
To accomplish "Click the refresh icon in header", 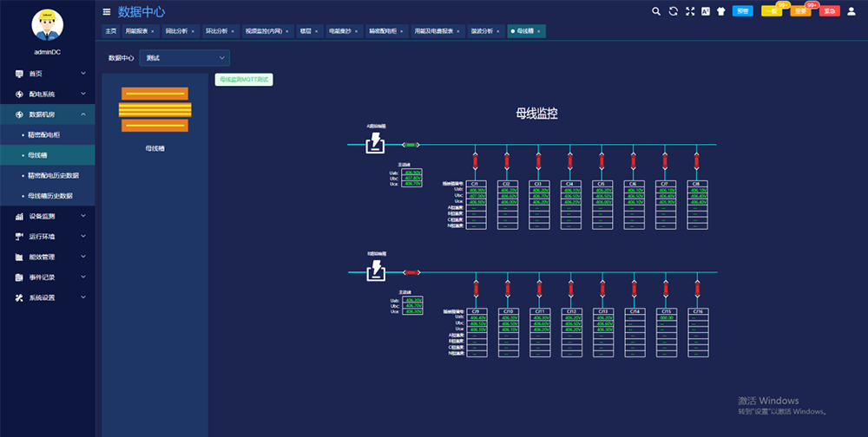I will [673, 11].
